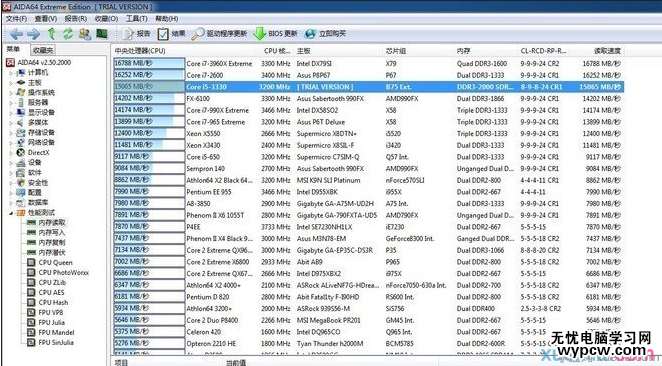Open the 帮助(H) menu
662x366 pixels.
tap(167, 19)
